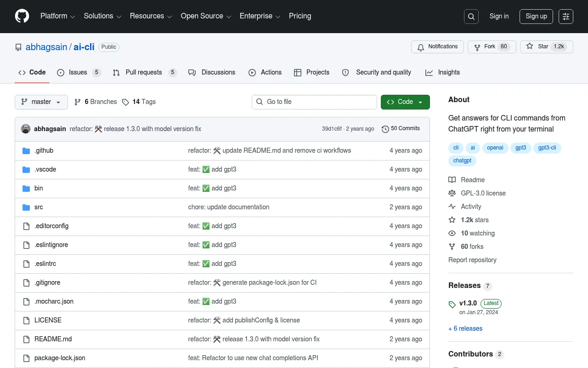The height and width of the screenshot is (368, 588).
Task: Select the openai topic tag
Action: click(x=495, y=148)
